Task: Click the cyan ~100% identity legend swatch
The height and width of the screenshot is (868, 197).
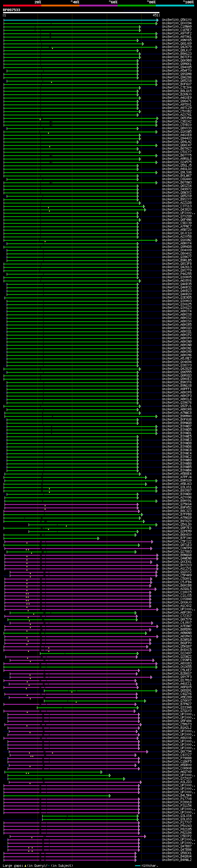Action: point(175,6)
